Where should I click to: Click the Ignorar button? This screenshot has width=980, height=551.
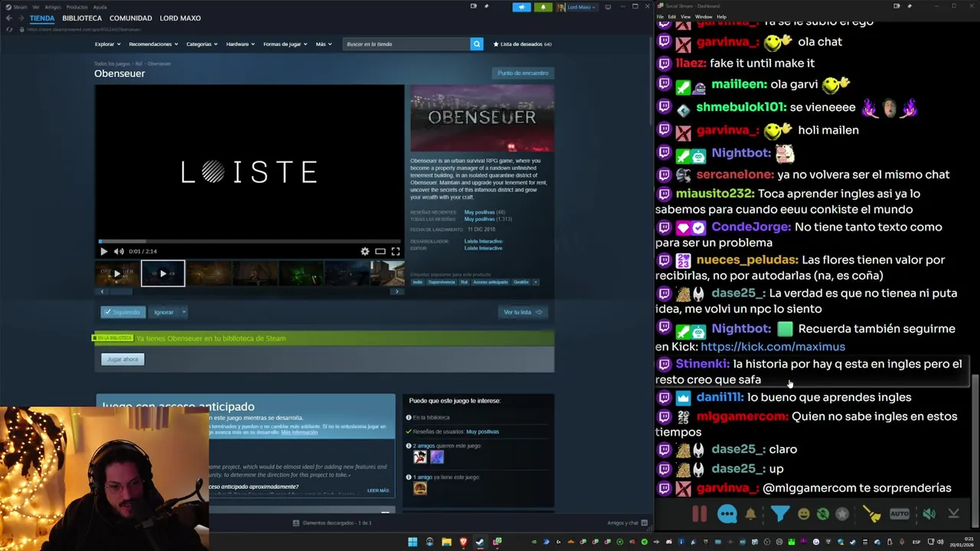pyautogui.click(x=164, y=312)
